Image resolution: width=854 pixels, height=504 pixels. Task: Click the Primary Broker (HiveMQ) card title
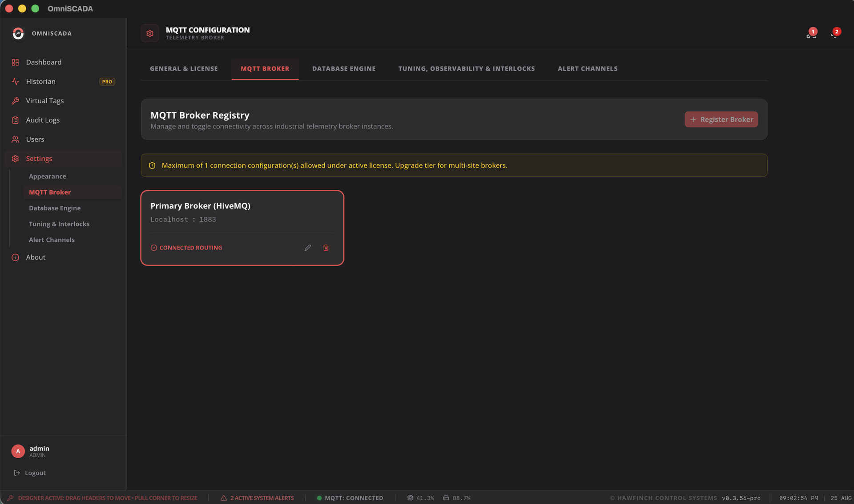200,206
